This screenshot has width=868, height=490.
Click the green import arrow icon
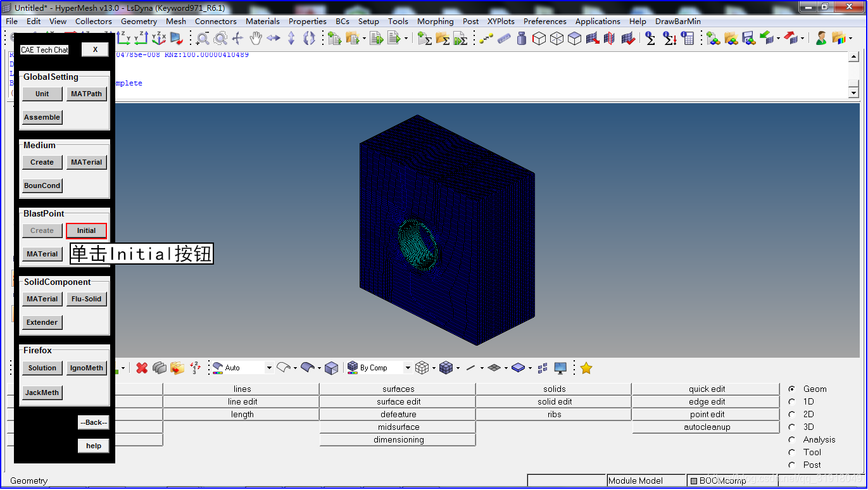pyautogui.click(x=766, y=39)
